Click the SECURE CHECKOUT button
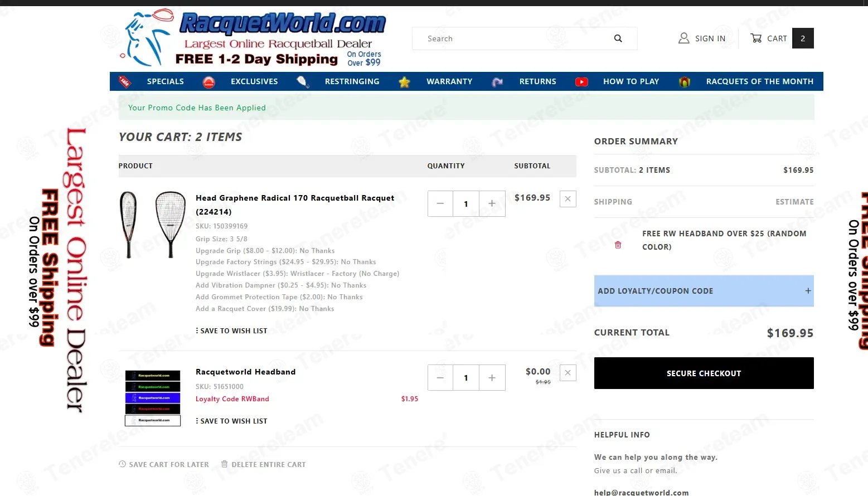 (x=704, y=373)
